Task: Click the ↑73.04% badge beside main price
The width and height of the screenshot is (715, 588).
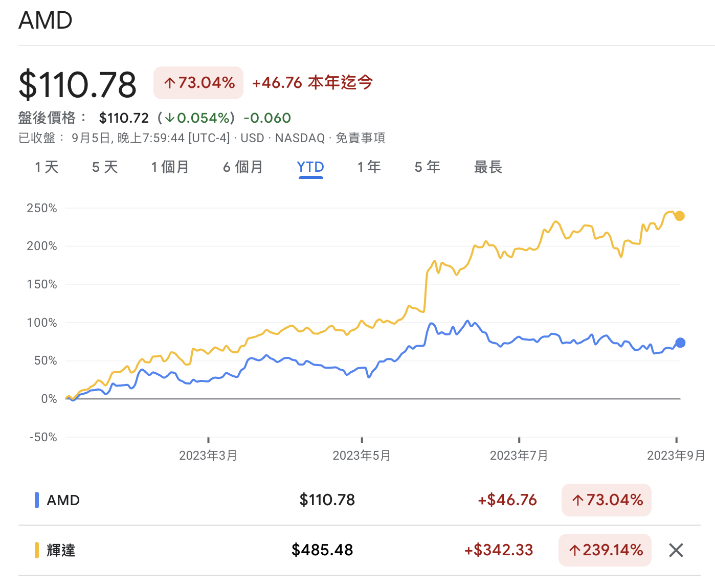Action: coord(198,83)
